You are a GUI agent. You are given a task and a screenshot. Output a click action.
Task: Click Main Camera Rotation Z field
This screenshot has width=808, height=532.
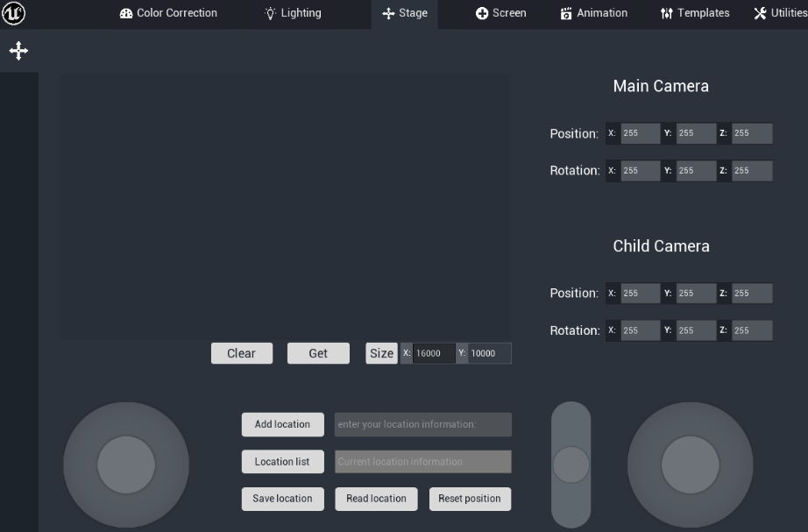752,171
